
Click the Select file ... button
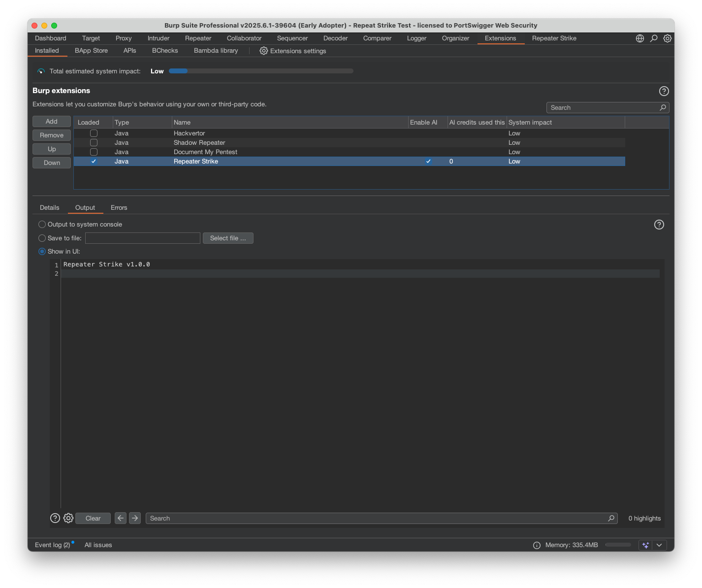point(228,238)
